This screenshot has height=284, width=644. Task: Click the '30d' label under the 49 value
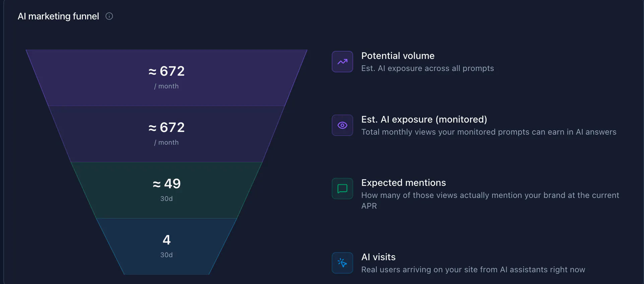[x=167, y=199]
